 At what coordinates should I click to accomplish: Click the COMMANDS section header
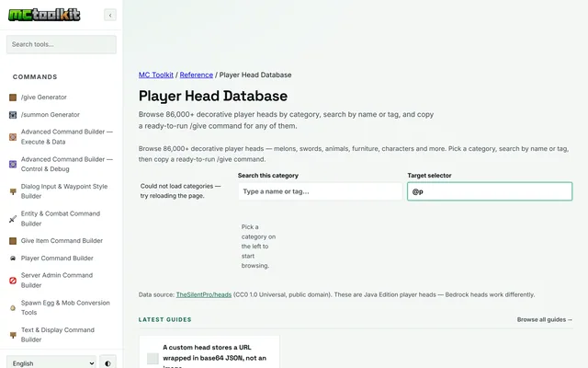click(x=35, y=77)
